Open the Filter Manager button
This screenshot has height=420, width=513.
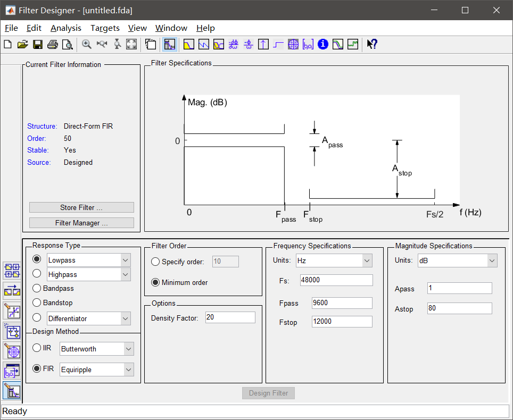81,223
